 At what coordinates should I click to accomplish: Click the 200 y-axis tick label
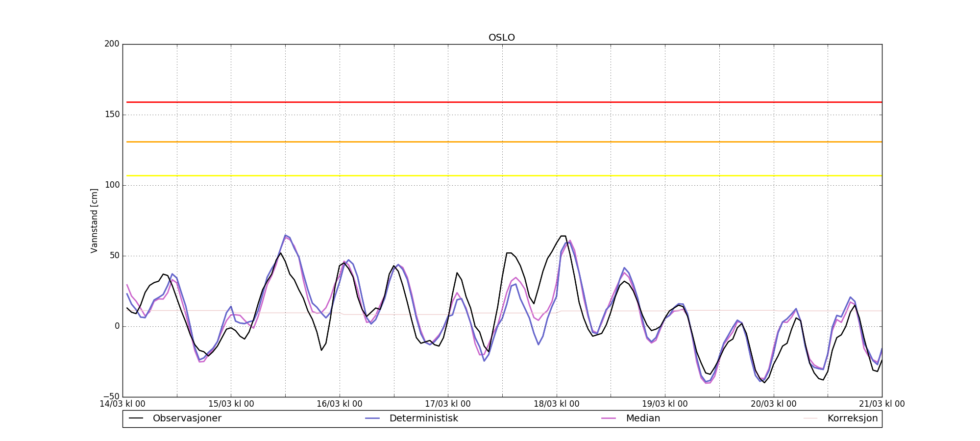112,44
